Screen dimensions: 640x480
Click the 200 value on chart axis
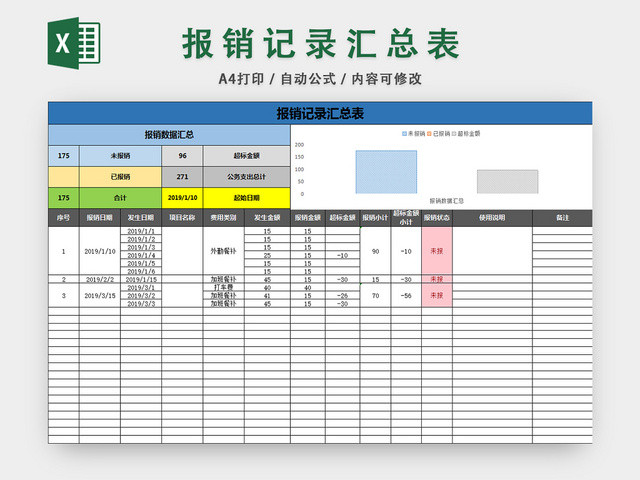[299, 145]
